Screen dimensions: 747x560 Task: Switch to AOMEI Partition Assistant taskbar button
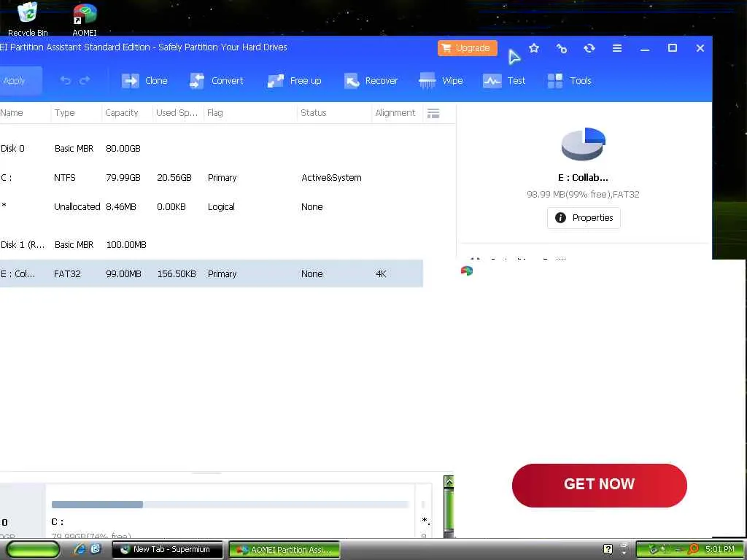tap(285, 550)
